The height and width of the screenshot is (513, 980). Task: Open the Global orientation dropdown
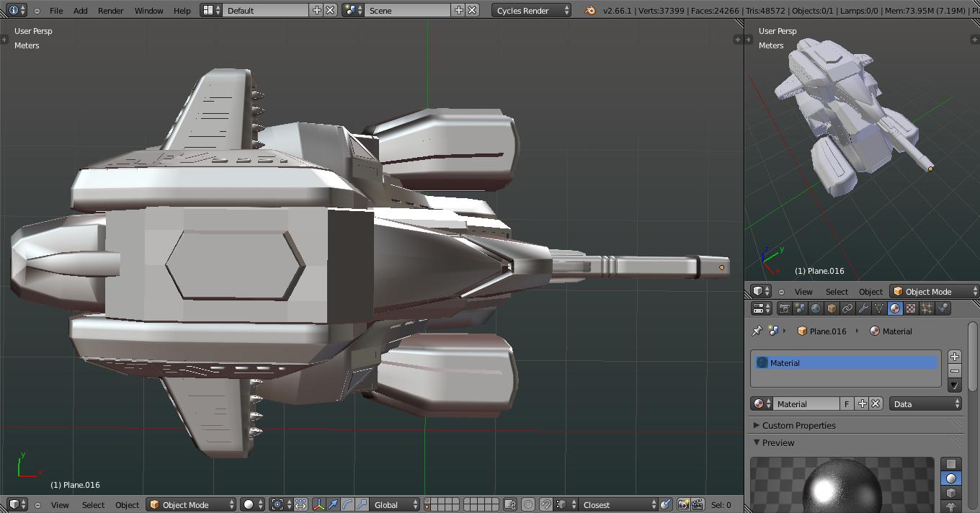[395, 505]
